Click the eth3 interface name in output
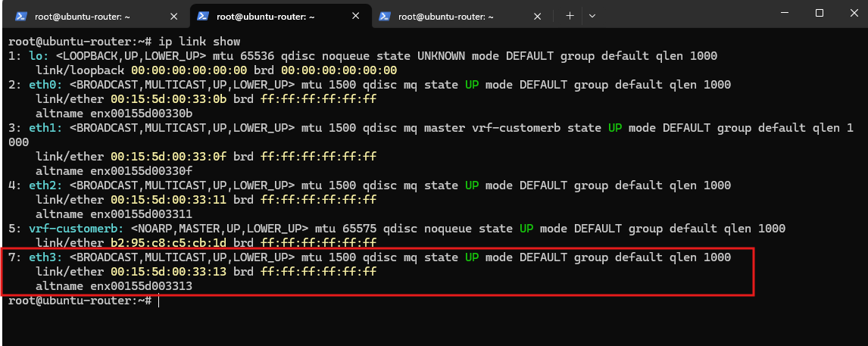868x346 pixels. click(x=46, y=257)
